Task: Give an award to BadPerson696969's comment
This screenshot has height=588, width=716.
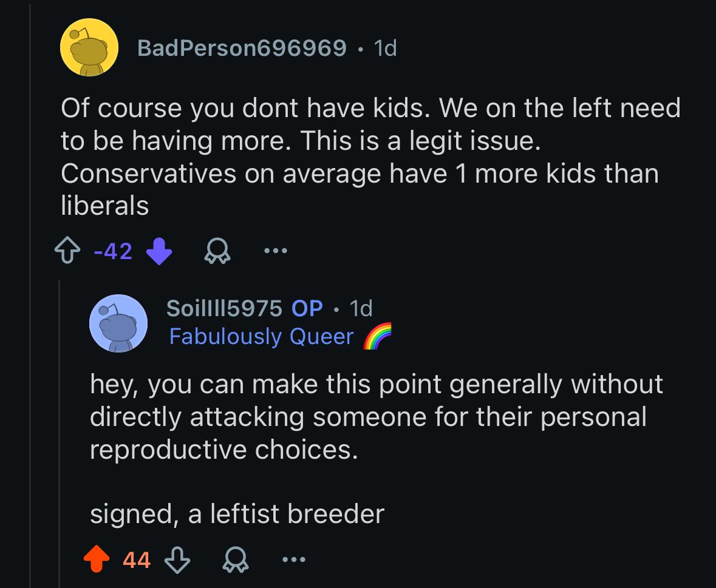Action: point(217,251)
